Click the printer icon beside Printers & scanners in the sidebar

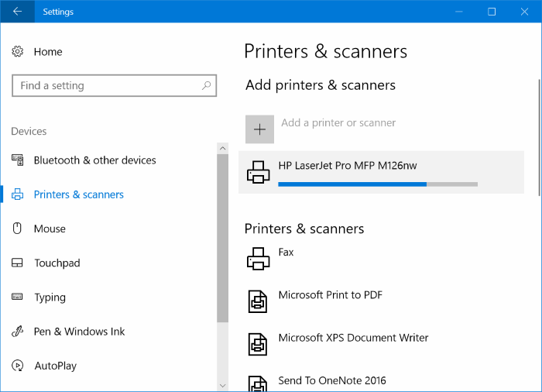(x=18, y=194)
